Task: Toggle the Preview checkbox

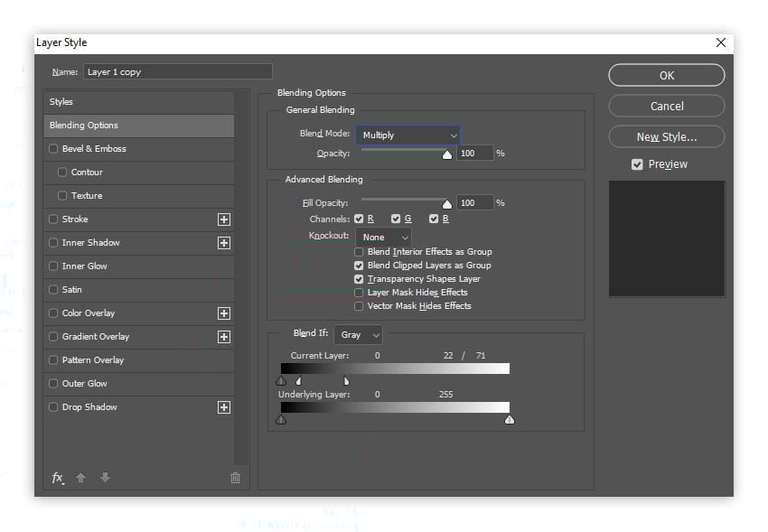Action: click(x=637, y=163)
